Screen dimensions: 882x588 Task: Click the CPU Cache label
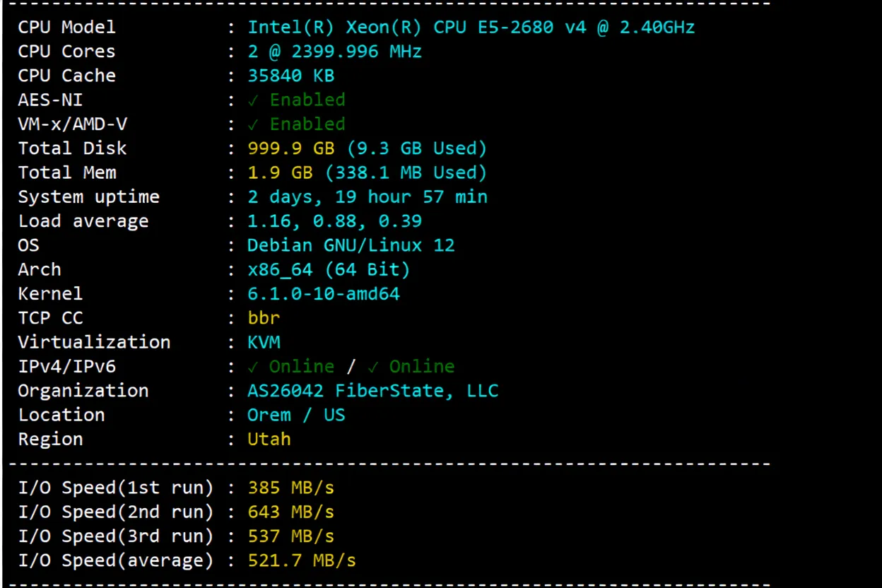click(x=66, y=76)
